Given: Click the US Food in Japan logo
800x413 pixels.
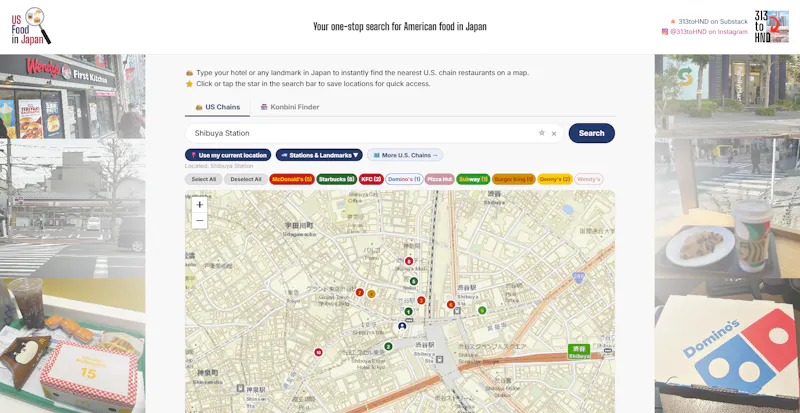Looking at the screenshot, I should pos(31,26).
